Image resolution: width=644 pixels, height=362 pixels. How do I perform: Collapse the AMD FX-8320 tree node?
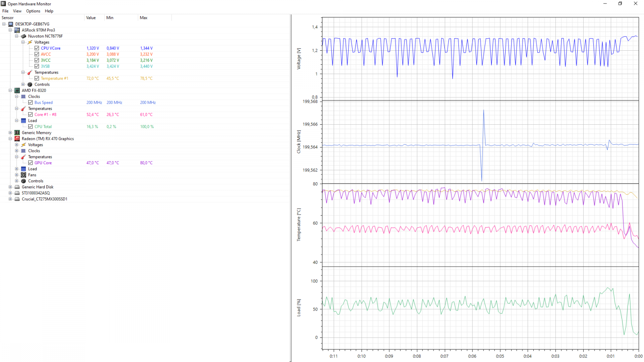click(x=10, y=90)
